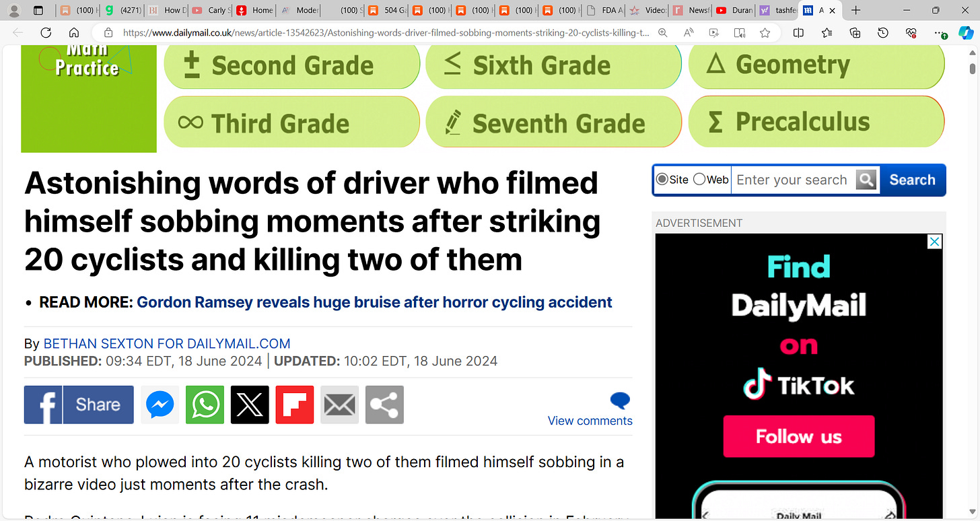Close the active Daily Mail tab
980x521 pixels.
(832, 11)
